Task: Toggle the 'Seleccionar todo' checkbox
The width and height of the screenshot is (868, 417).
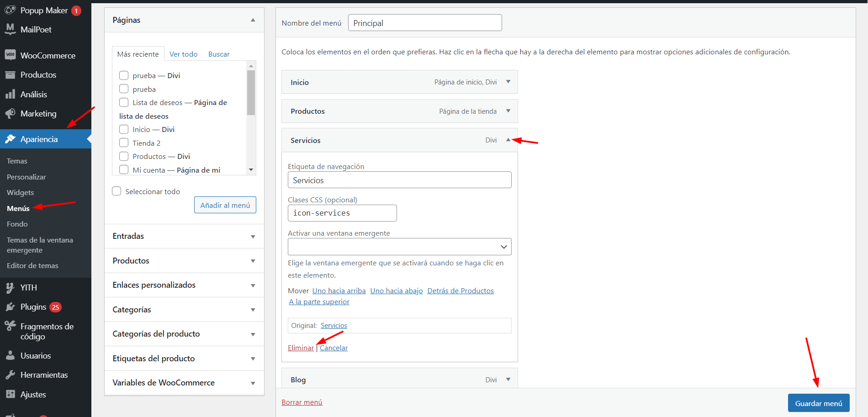Action: point(116,191)
